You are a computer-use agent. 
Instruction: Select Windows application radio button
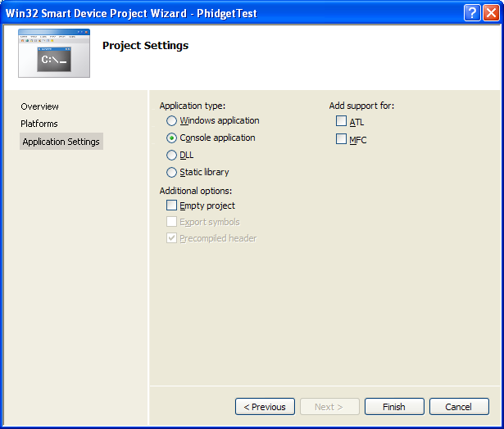171,120
